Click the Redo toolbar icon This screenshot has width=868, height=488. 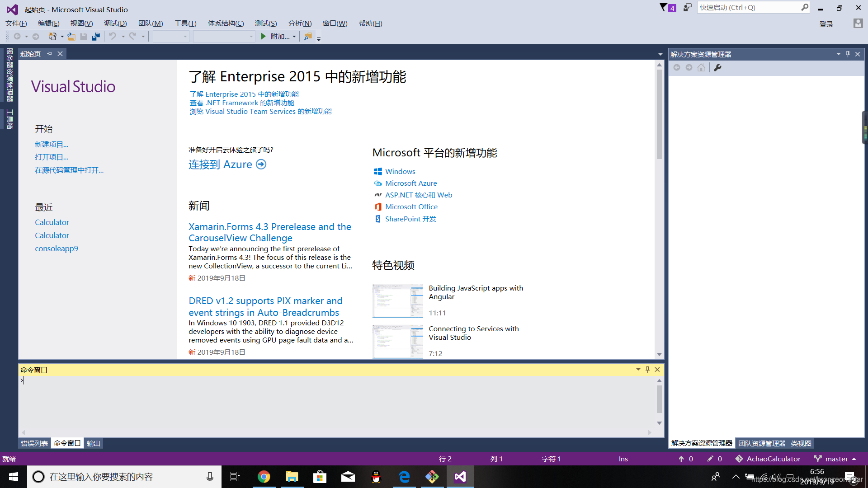pyautogui.click(x=131, y=37)
